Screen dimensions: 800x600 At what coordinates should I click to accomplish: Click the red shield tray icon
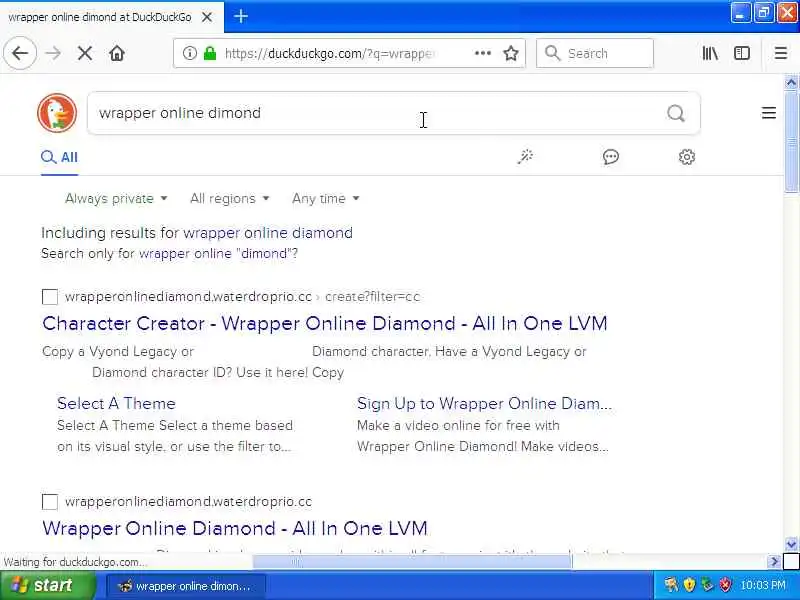click(x=725, y=585)
